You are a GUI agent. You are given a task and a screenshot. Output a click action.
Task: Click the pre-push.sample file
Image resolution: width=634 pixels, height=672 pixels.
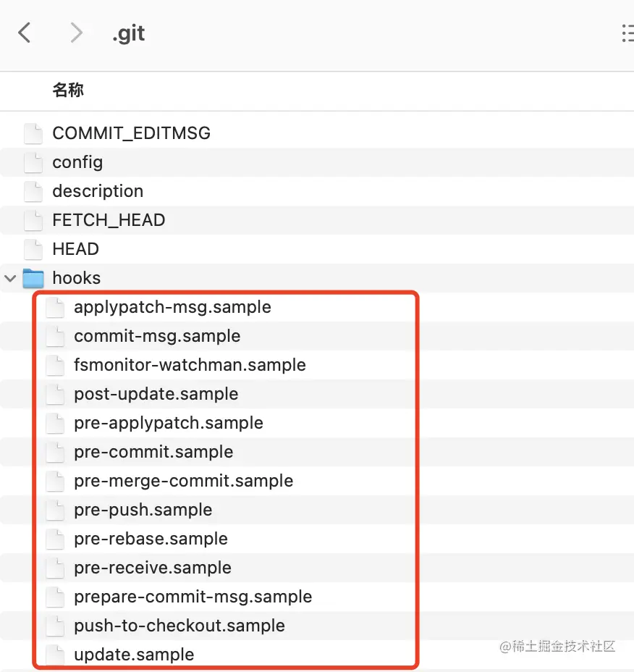pos(143,510)
